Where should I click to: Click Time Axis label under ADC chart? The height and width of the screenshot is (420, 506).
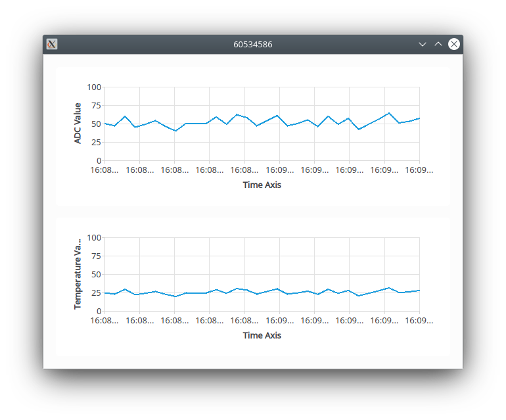click(x=262, y=185)
